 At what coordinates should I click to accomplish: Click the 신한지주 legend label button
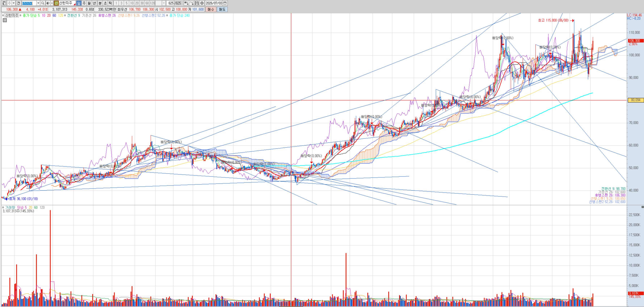click(12, 16)
